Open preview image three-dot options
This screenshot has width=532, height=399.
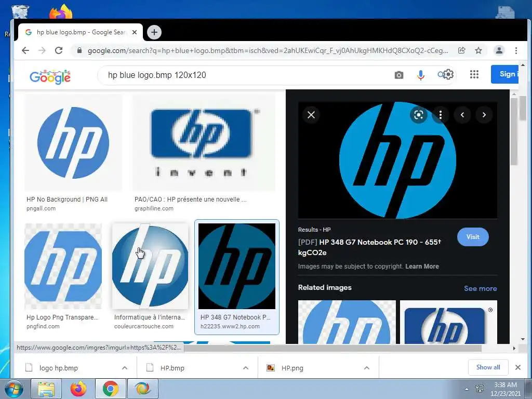(x=441, y=115)
